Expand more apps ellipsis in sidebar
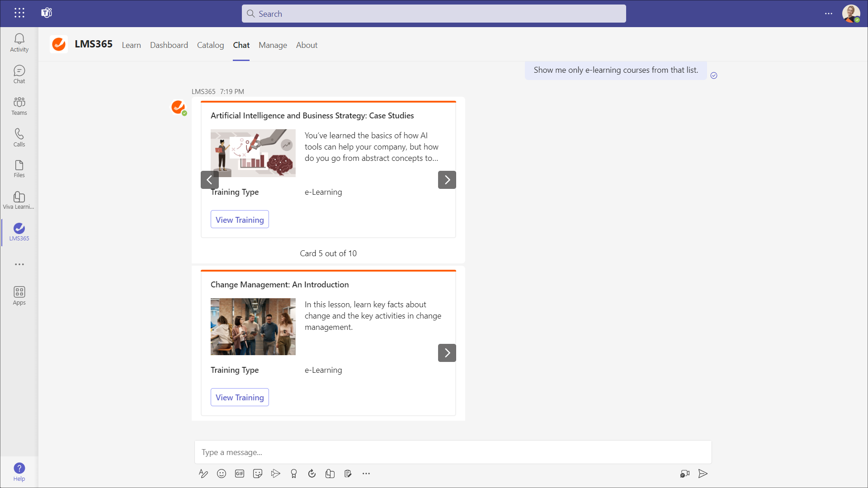This screenshot has width=868, height=488. tap(19, 264)
